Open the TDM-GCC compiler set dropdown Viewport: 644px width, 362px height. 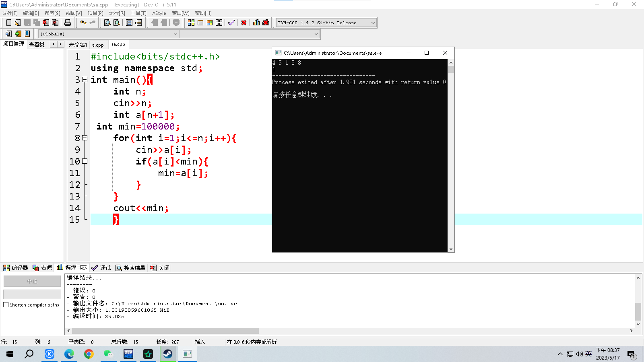point(326,23)
